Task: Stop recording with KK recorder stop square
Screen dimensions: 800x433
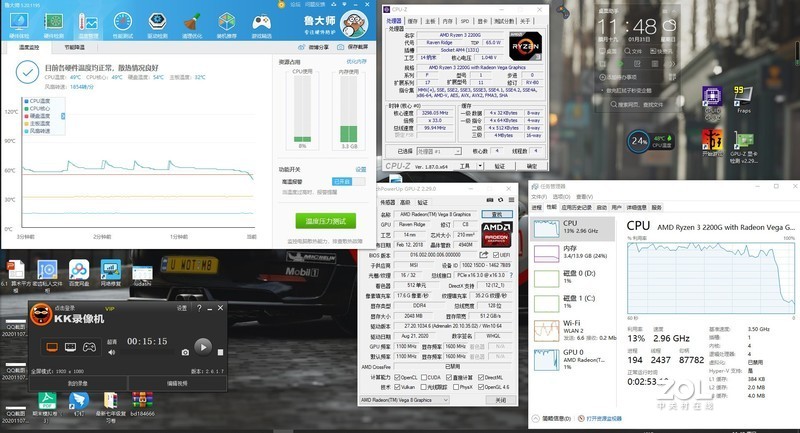Action: 220,352
